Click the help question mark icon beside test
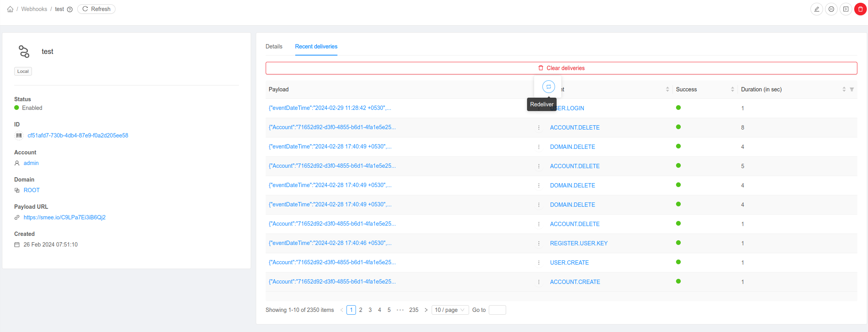Screen dimensions: 868x332 click(70, 9)
